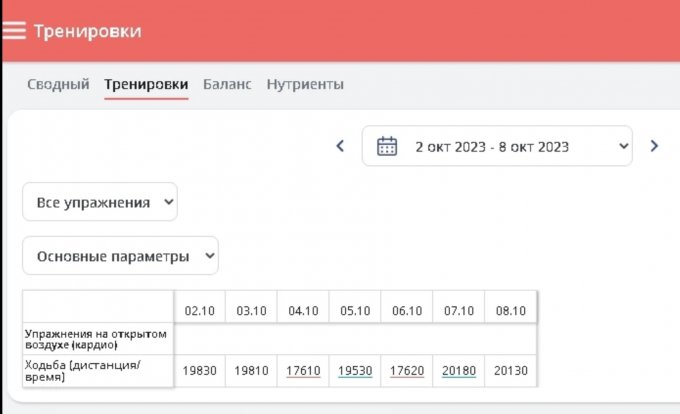Viewport: 680px width, 414px height.
Task: Expand the 'Основные параметры' dropdown
Action: (120, 256)
